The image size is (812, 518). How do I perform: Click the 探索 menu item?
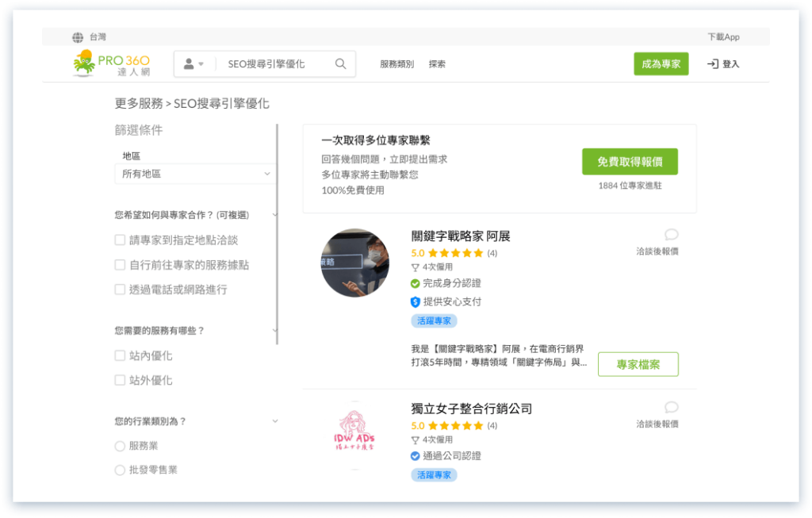437,63
